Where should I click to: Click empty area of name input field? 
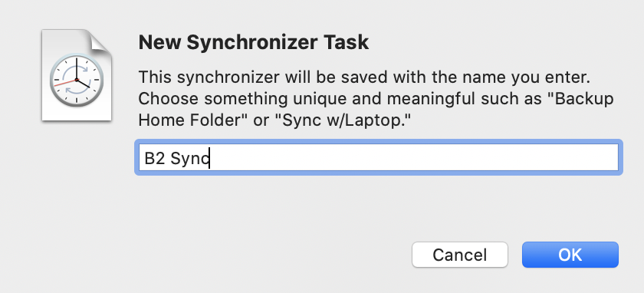point(411,157)
